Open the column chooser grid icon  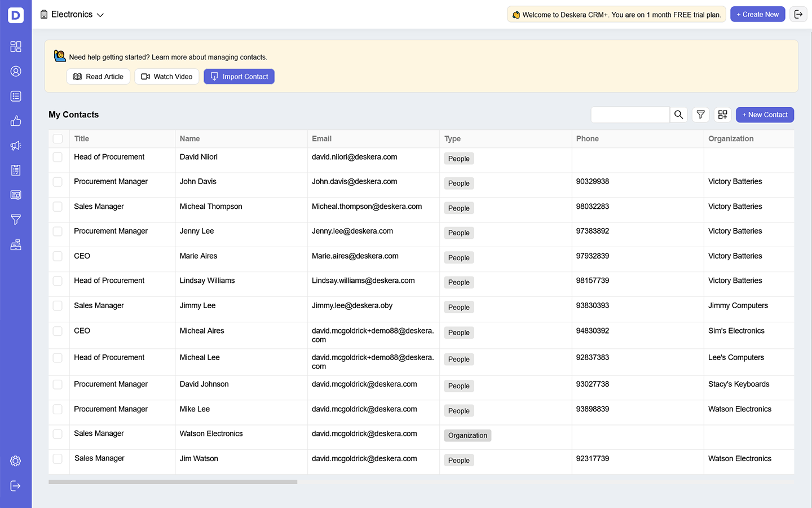pos(722,115)
